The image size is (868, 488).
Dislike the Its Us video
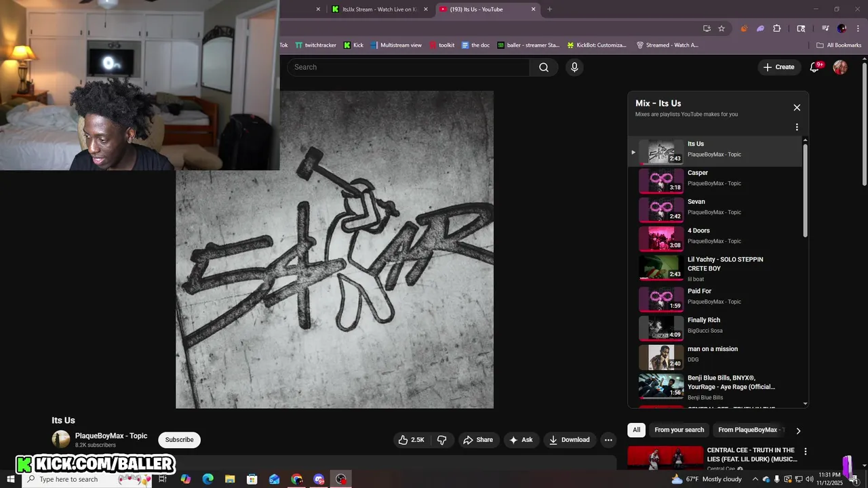point(441,440)
